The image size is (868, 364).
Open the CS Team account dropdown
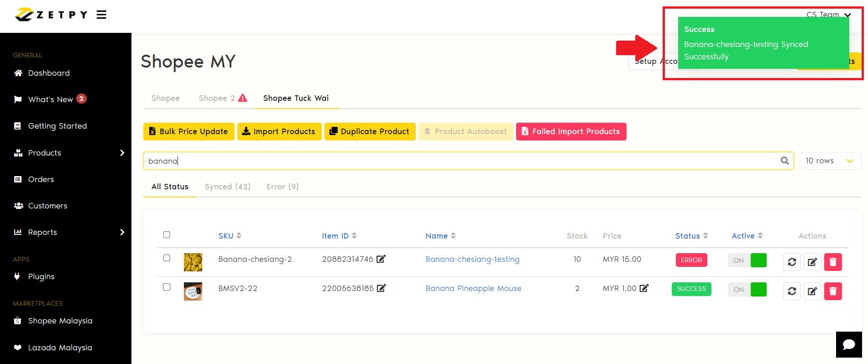pyautogui.click(x=828, y=15)
